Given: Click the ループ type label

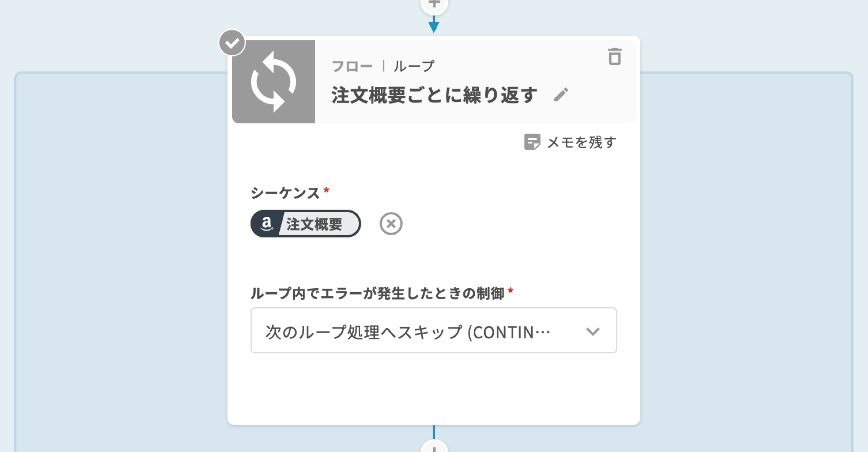Looking at the screenshot, I should coord(414,66).
